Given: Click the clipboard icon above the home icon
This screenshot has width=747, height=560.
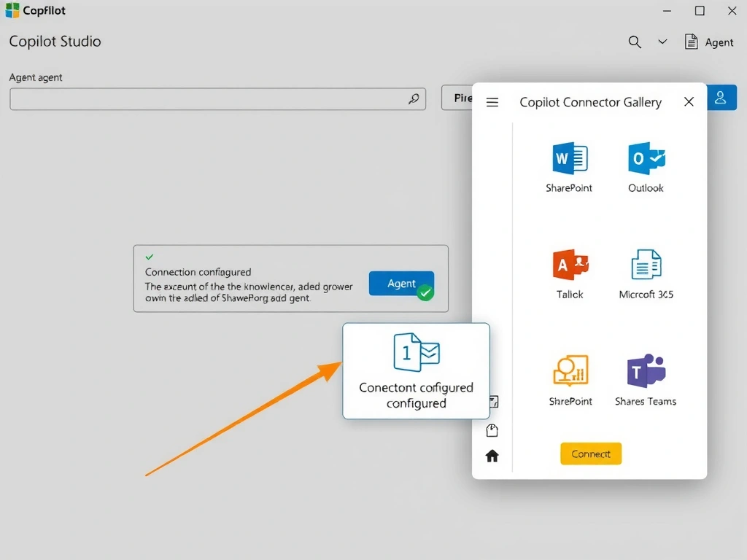Looking at the screenshot, I should pos(492,430).
